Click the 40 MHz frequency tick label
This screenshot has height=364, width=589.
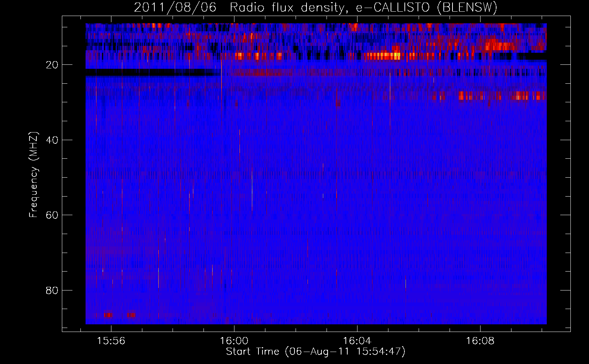tap(52, 140)
